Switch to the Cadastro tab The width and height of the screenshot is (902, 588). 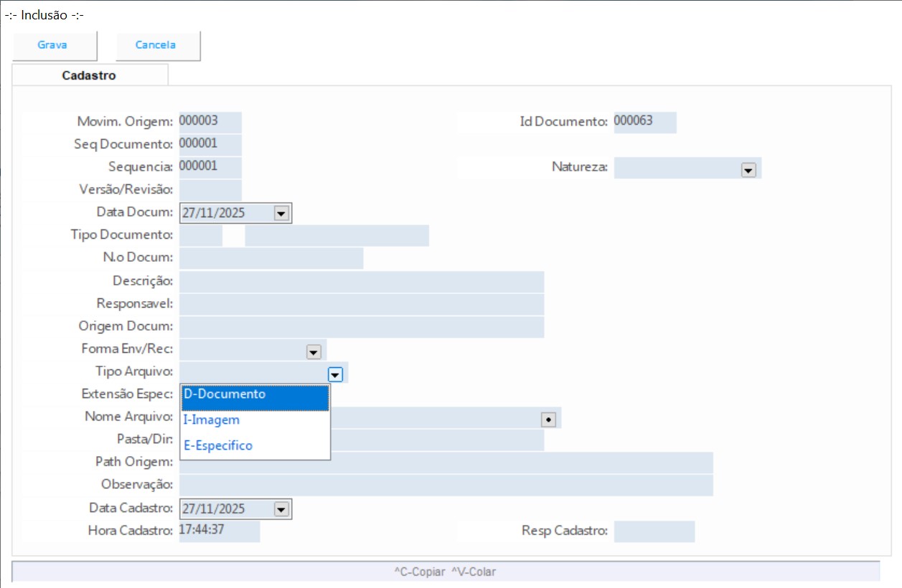click(x=90, y=75)
